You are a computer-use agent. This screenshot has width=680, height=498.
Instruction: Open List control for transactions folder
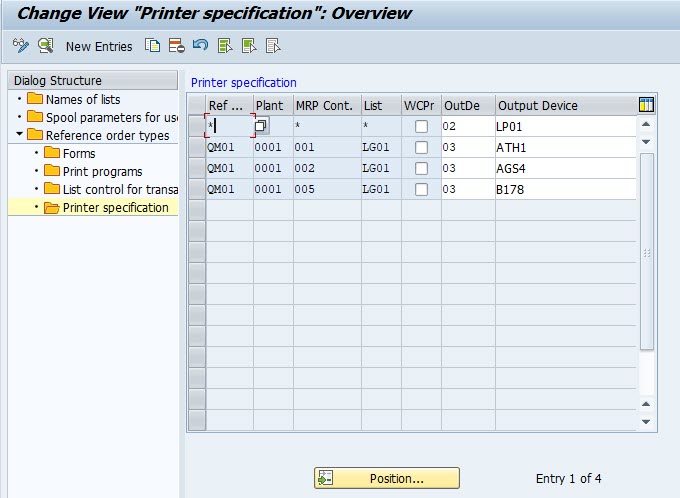click(x=111, y=190)
